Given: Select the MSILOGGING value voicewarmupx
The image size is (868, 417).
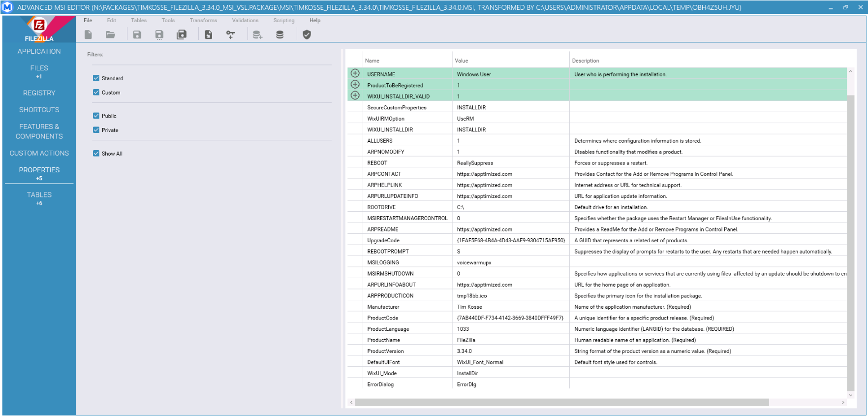Looking at the screenshot, I should pos(474,262).
